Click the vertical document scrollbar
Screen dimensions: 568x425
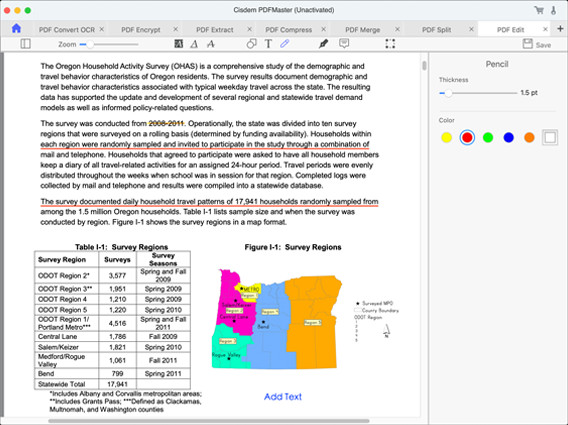424,66
